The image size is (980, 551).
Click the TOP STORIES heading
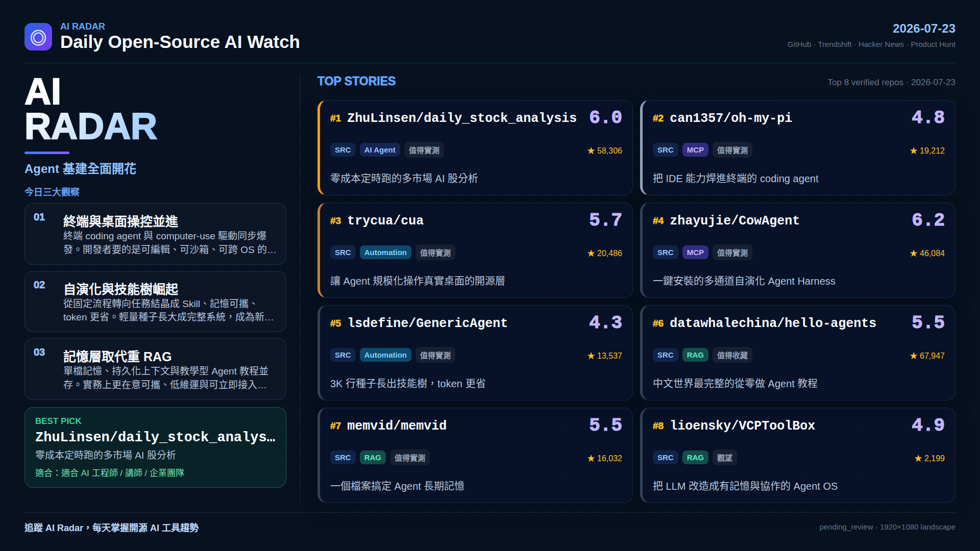point(356,81)
